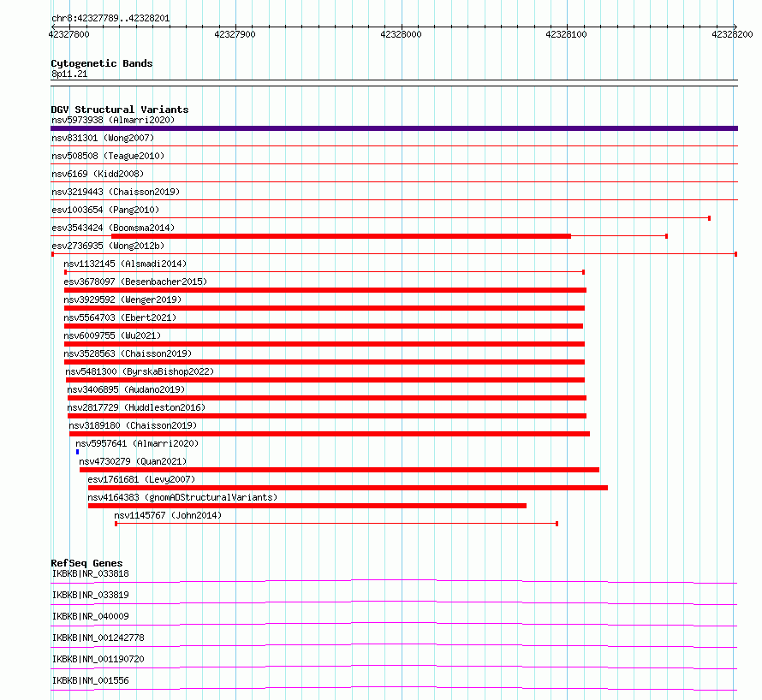Open variant nsv1132145 (Alsmadi2014)
Viewport: 762px width, 700px height.
click(x=125, y=264)
